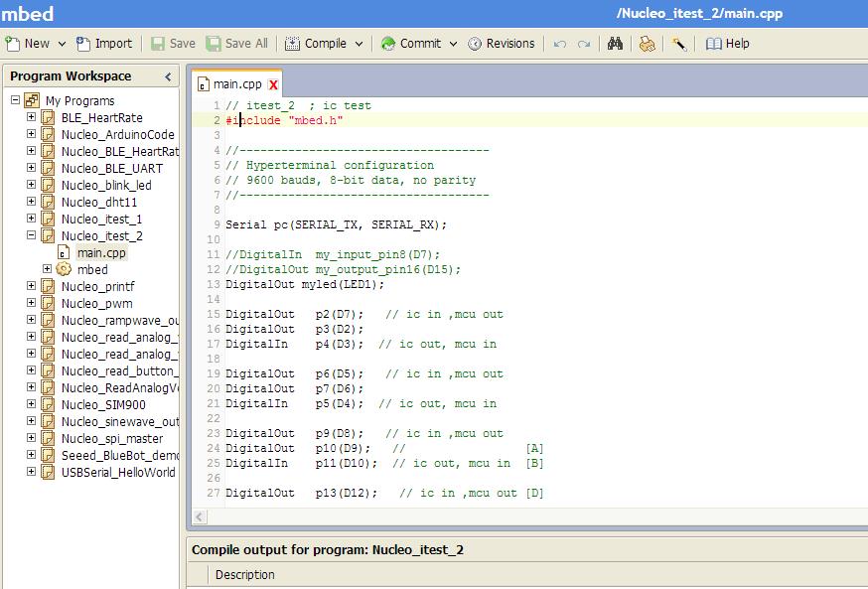Open Revisions history
The height and width of the screenshot is (589, 868).
[501, 44]
